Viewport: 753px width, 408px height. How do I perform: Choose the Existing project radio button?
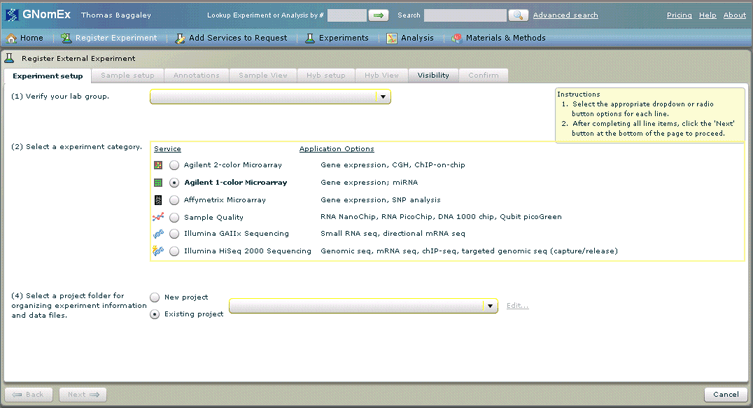155,314
